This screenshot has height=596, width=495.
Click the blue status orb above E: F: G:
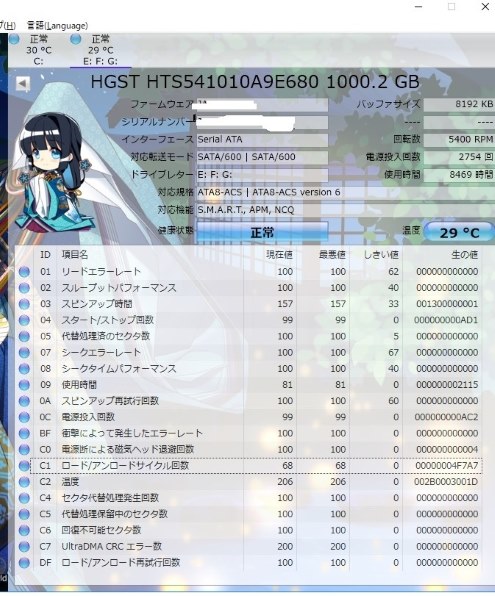click(76, 39)
